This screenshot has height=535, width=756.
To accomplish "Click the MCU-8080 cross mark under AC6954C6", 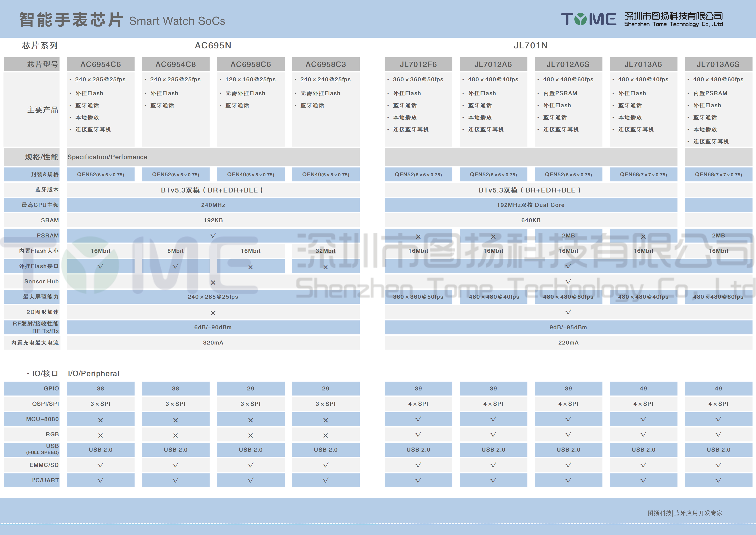I will point(101,420).
